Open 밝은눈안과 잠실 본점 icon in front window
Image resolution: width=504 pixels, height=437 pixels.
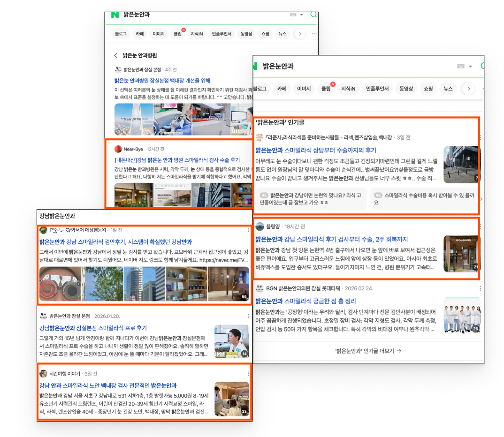pos(43,316)
